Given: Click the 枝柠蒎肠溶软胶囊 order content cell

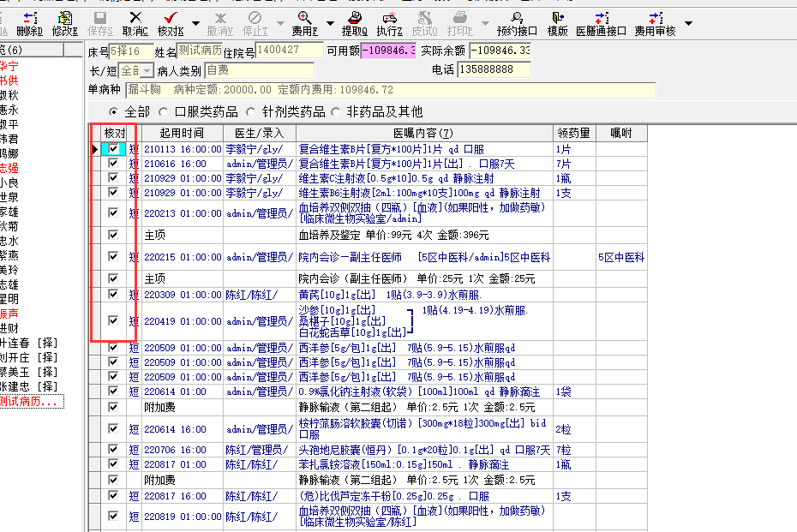Looking at the screenshot, I should pos(424,429).
